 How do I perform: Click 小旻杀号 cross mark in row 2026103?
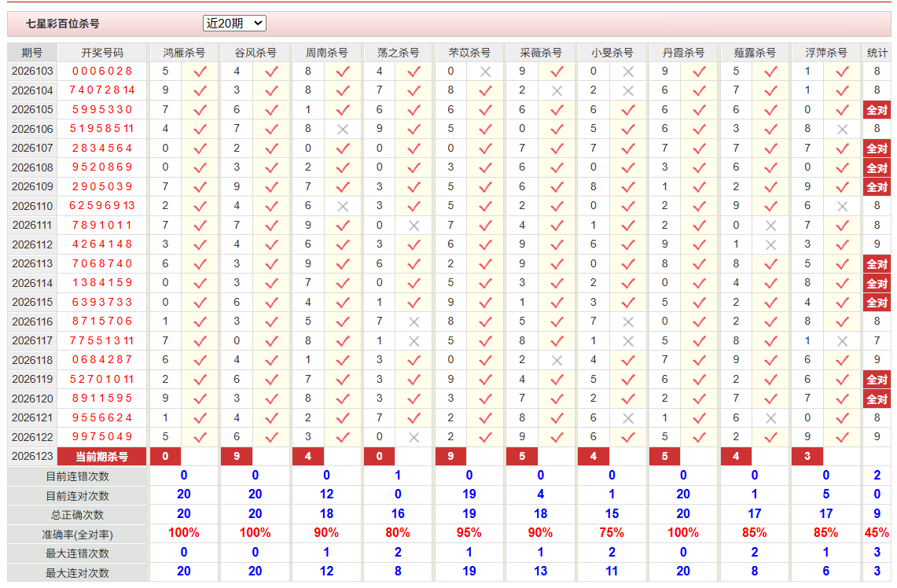[x=627, y=72]
